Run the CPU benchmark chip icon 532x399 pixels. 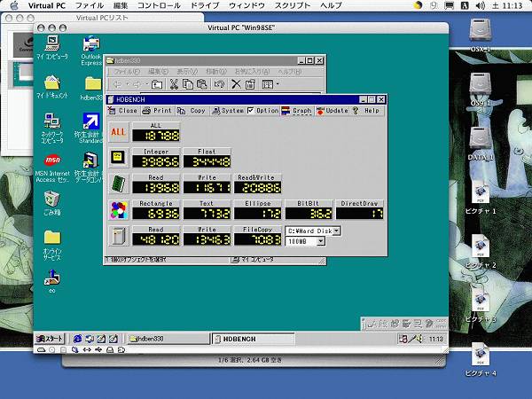click(x=119, y=158)
